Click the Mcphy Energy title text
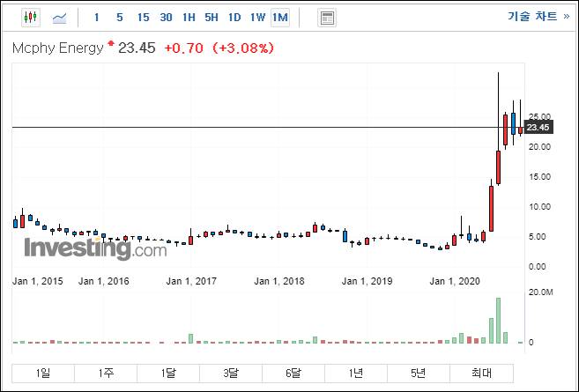The width and height of the screenshot is (579, 392). coord(58,48)
